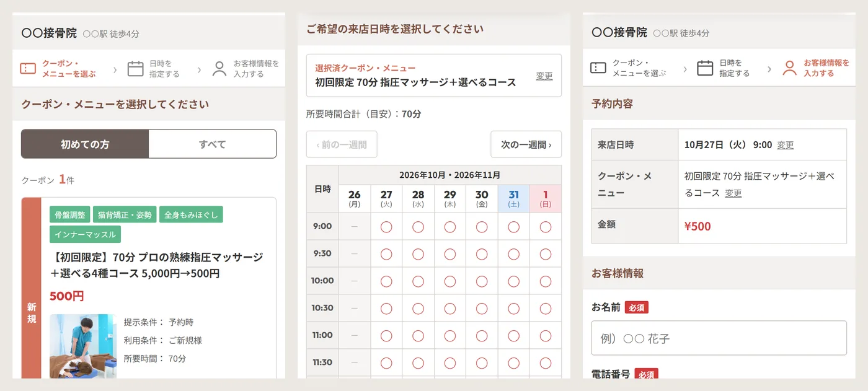Focus the お名前 input field
868x391 pixels.
tap(719, 338)
